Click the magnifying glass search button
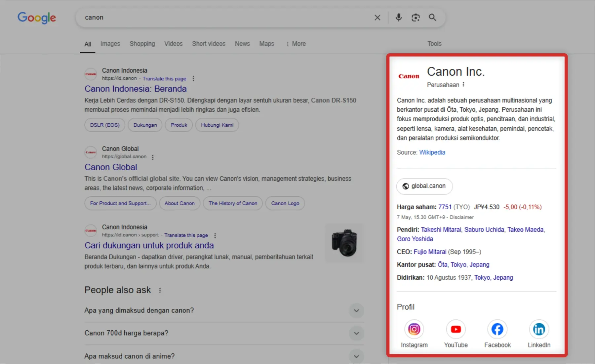Screen dimensions: 595x364 point(432,18)
